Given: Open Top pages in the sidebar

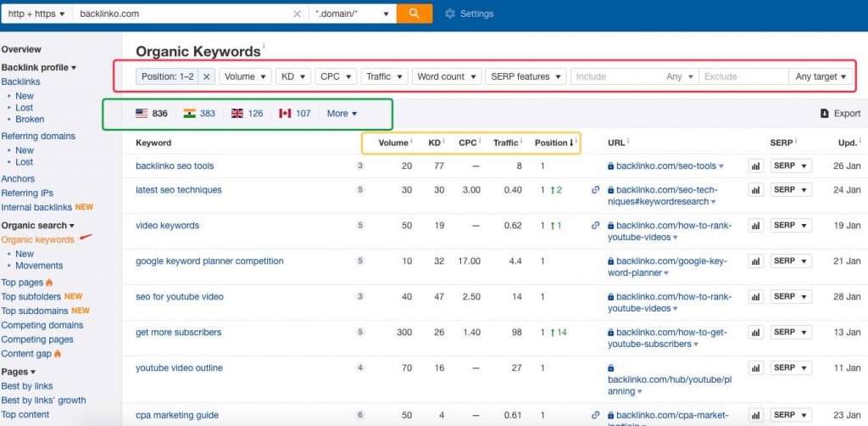Looking at the screenshot, I should tap(22, 283).
